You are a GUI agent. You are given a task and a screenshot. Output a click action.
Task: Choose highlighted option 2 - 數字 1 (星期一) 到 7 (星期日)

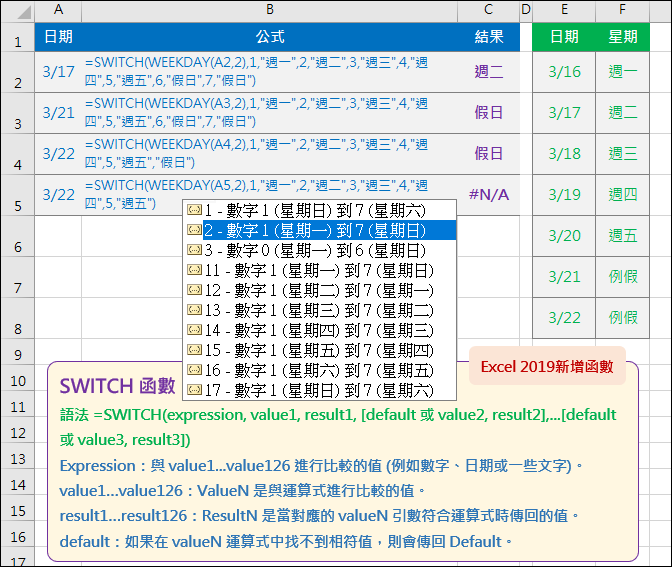[319, 230]
